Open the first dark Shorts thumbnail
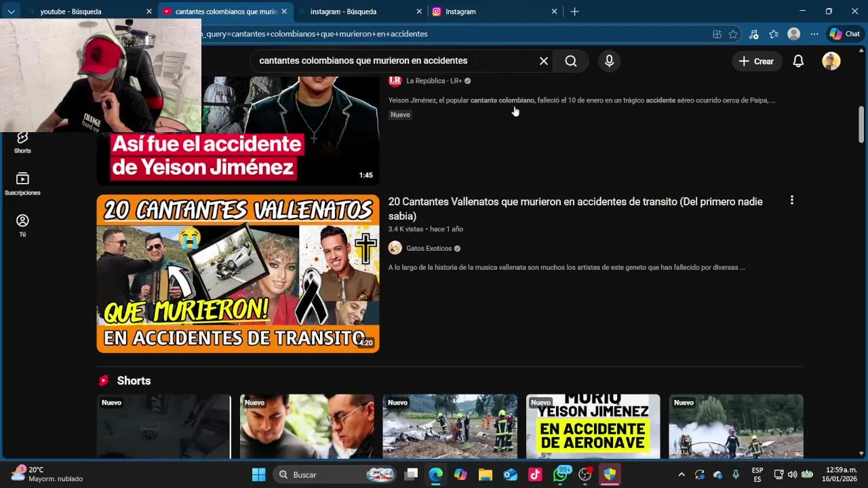 163,426
